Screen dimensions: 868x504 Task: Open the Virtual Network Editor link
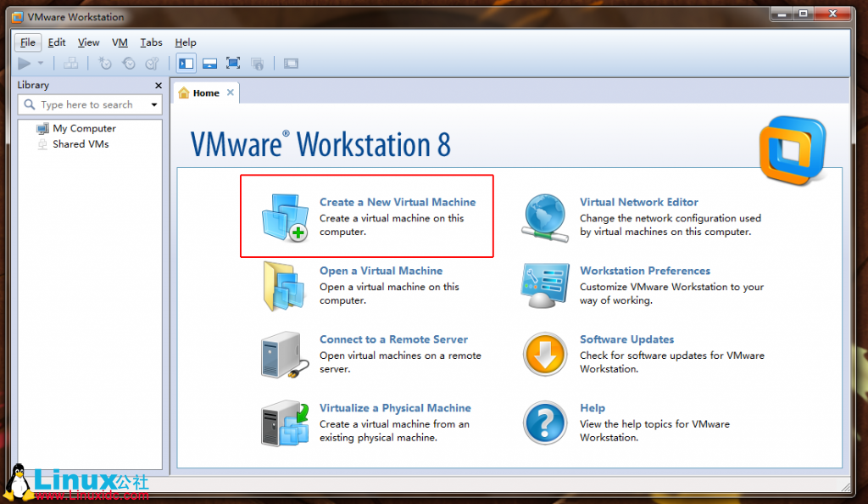639,202
